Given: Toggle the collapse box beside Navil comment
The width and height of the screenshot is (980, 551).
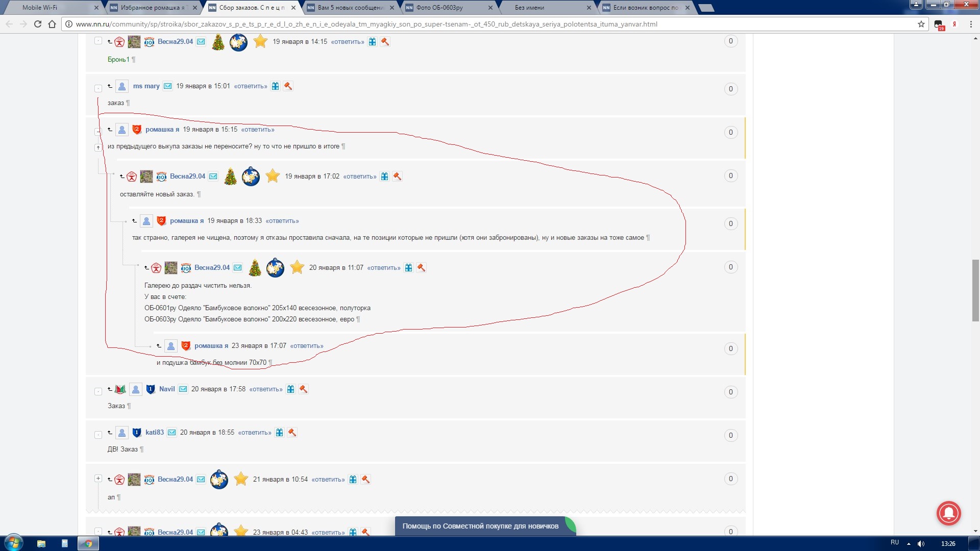Looking at the screenshot, I should pyautogui.click(x=98, y=392).
